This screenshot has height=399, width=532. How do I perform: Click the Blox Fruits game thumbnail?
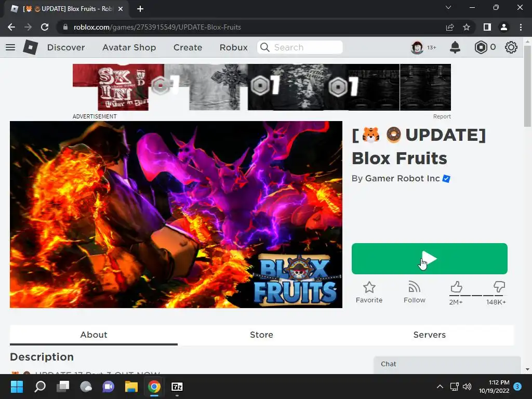[176, 215]
